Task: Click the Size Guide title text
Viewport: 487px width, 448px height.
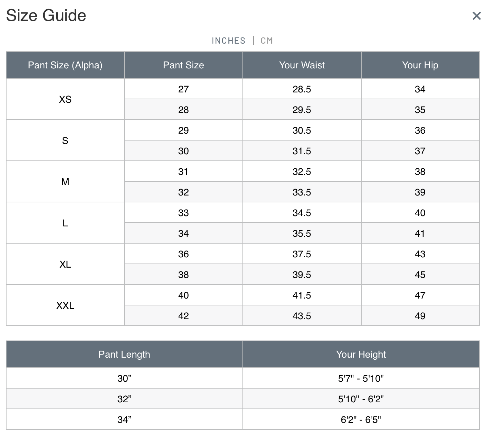Action: pyautogui.click(x=46, y=16)
